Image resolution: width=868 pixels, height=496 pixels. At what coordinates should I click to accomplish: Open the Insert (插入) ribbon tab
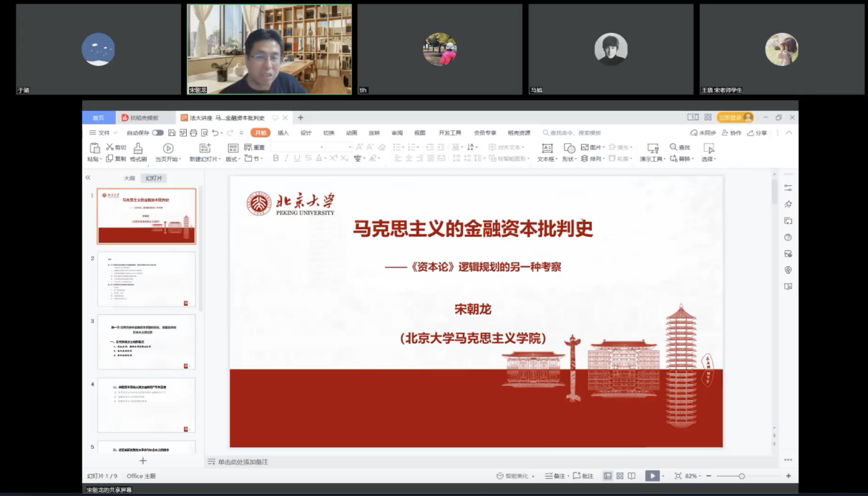283,133
